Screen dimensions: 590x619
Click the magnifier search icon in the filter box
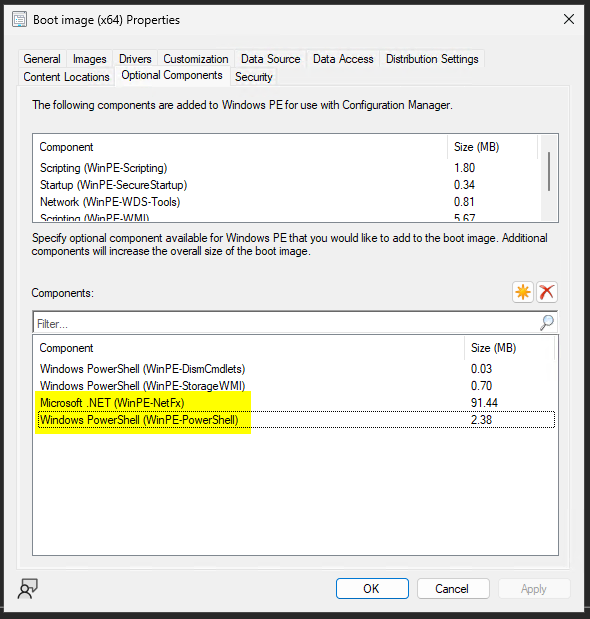(547, 323)
